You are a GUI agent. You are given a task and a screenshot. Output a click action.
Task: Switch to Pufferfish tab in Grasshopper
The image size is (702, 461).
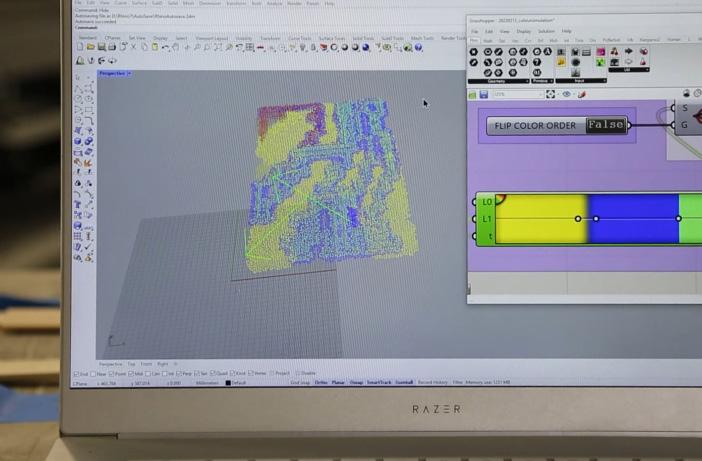point(611,40)
